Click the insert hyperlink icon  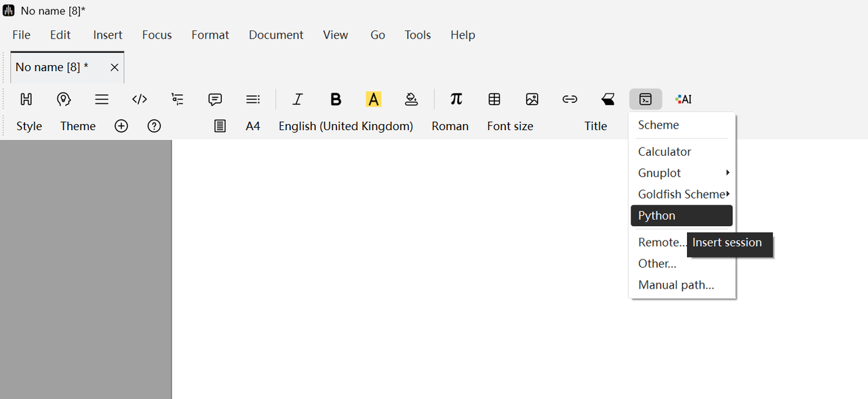tap(570, 100)
